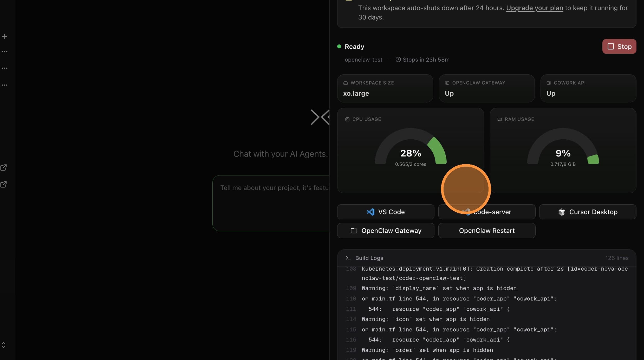Click the Up value under OpenClaw Gateway
644x360 pixels.
tap(449, 93)
